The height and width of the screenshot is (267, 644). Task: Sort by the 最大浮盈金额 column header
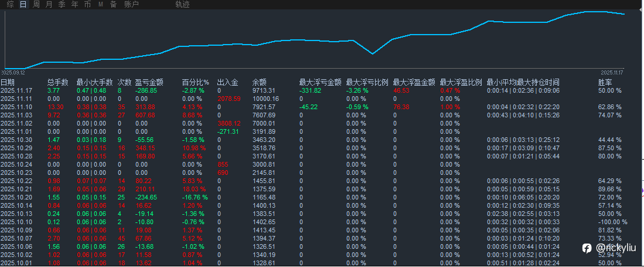(414, 82)
